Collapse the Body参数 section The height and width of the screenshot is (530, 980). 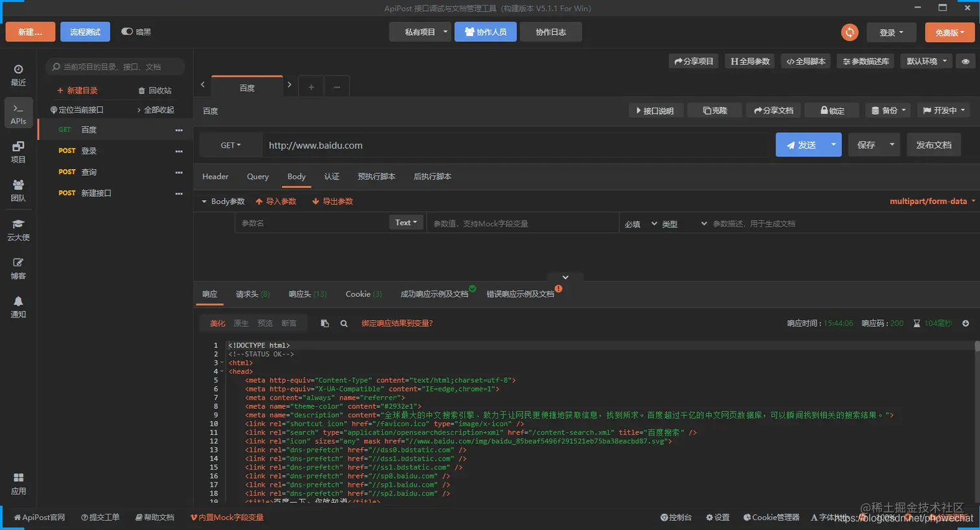[223, 202]
